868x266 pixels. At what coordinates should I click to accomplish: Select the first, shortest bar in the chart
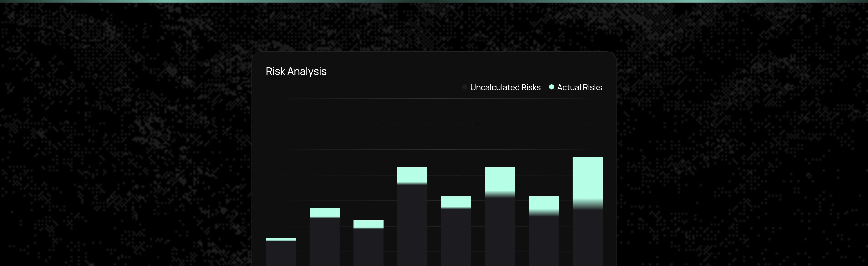point(281,252)
